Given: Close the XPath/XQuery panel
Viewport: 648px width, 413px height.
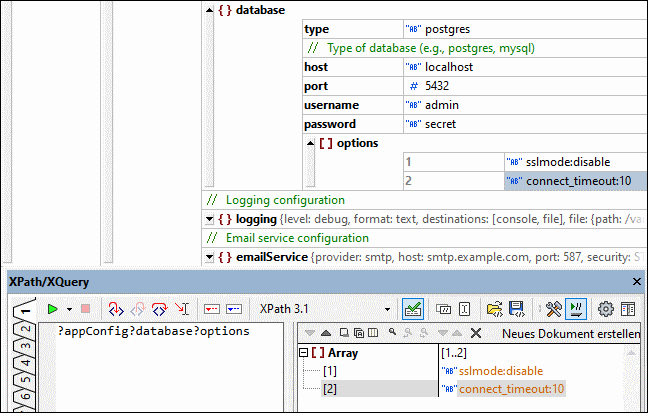Looking at the screenshot, I should (637, 283).
